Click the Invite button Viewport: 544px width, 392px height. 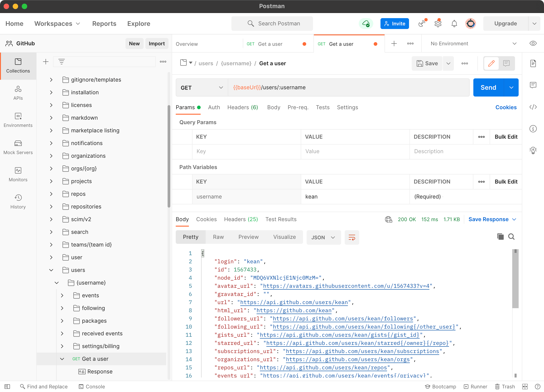[x=394, y=24]
